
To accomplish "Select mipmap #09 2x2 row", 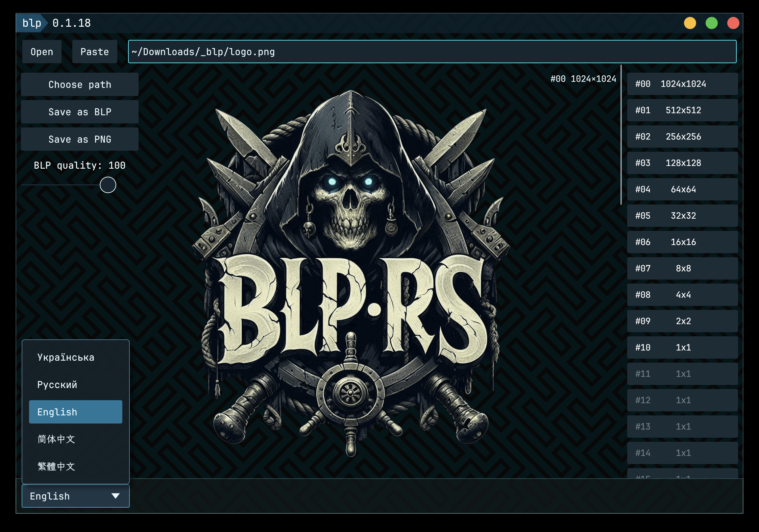I will coord(683,321).
